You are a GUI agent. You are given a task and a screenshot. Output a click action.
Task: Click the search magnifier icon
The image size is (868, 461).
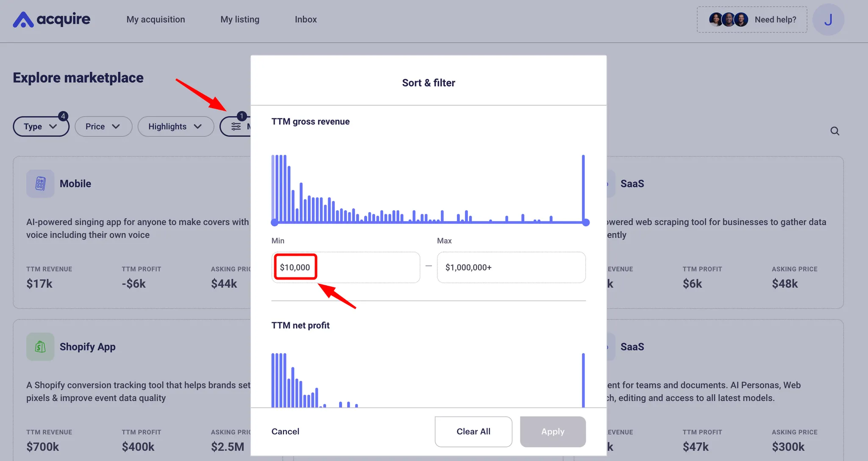pos(835,131)
